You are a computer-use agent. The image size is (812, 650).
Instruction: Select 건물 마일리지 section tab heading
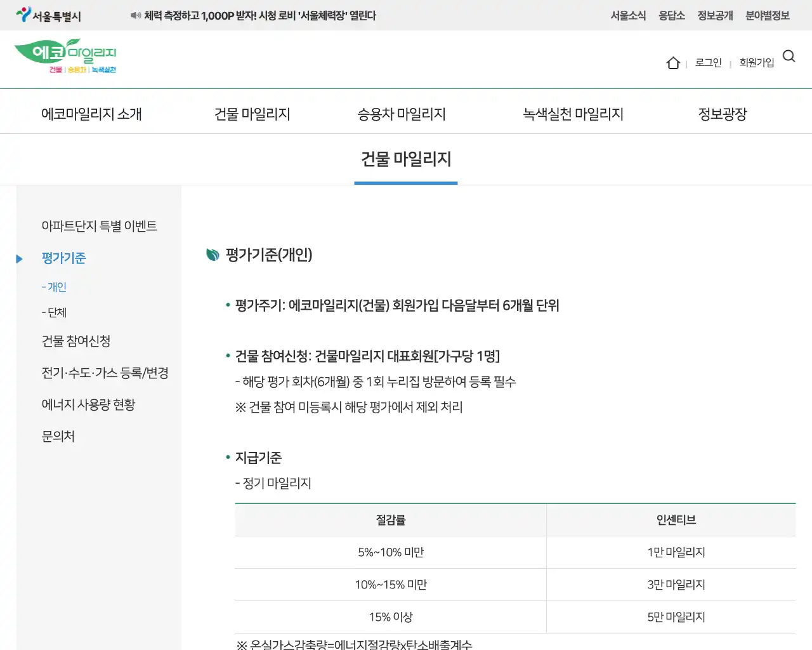click(x=406, y=159)
